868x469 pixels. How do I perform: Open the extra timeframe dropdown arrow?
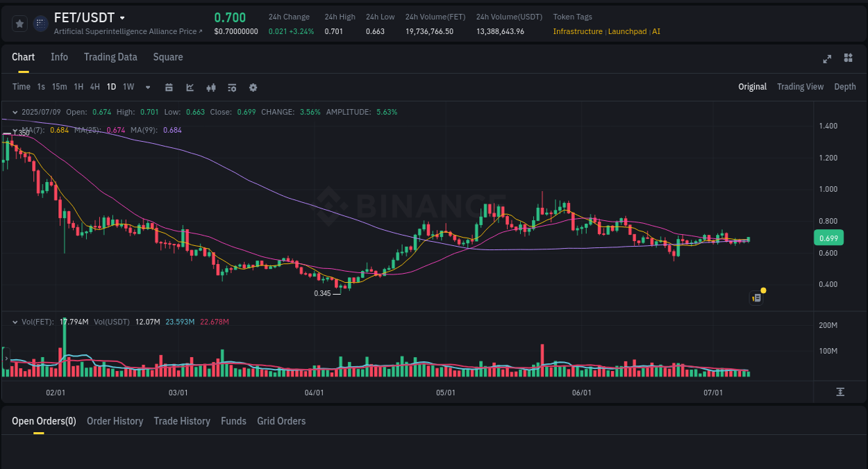coord(147,87)
